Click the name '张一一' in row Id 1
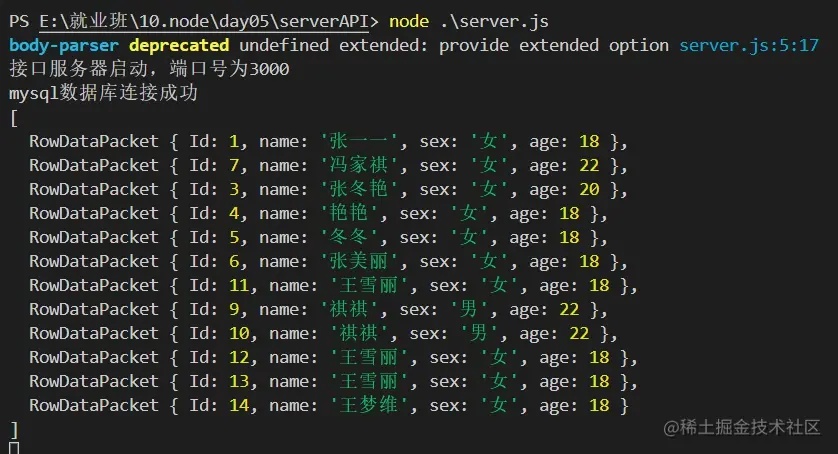Image resolution: width=838 pixels, height=454 pixels. [359, 141]
